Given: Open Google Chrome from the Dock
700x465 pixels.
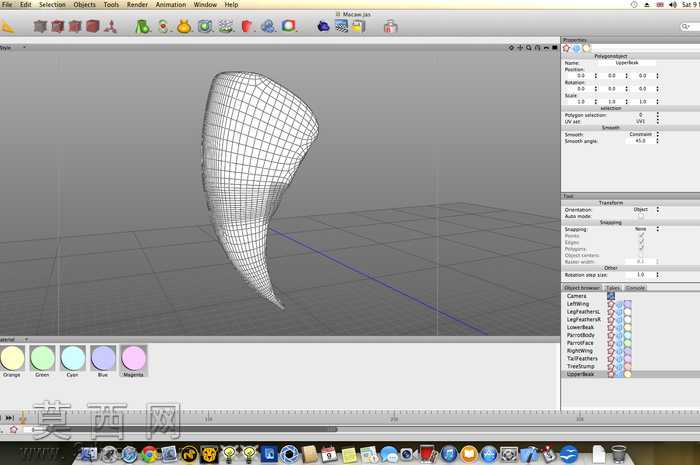Looking at the screenshot, I should click(149, 454).
